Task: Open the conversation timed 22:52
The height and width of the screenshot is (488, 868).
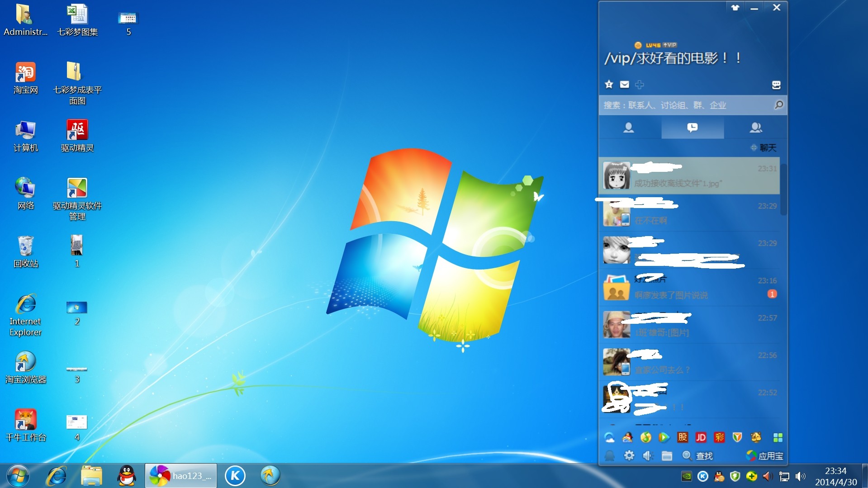Action: 689,400
